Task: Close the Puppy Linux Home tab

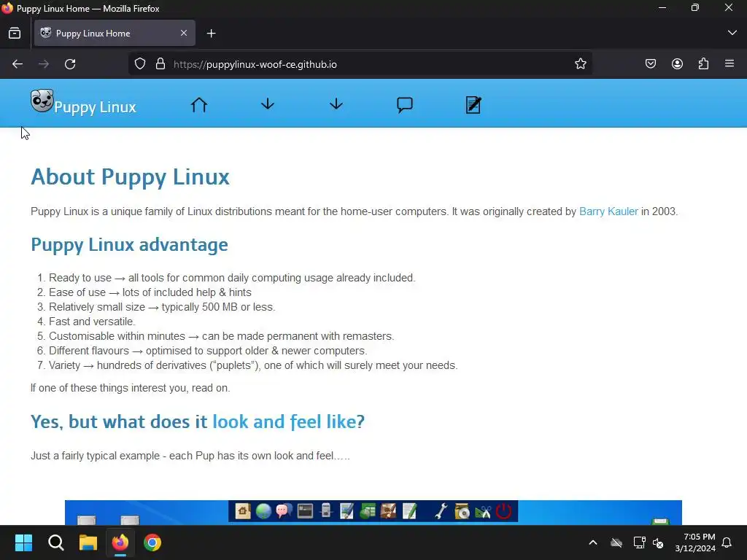Action: pyautogui.click(x=184, y=33)
